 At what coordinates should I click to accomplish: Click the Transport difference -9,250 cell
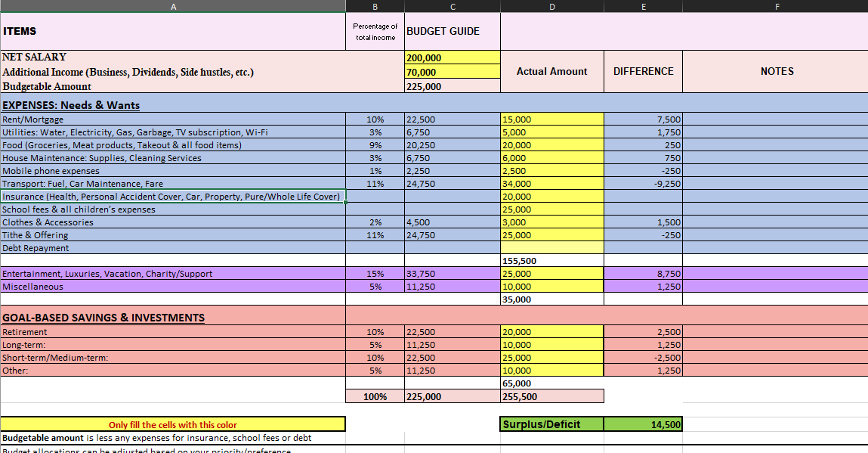coord(643,184)
